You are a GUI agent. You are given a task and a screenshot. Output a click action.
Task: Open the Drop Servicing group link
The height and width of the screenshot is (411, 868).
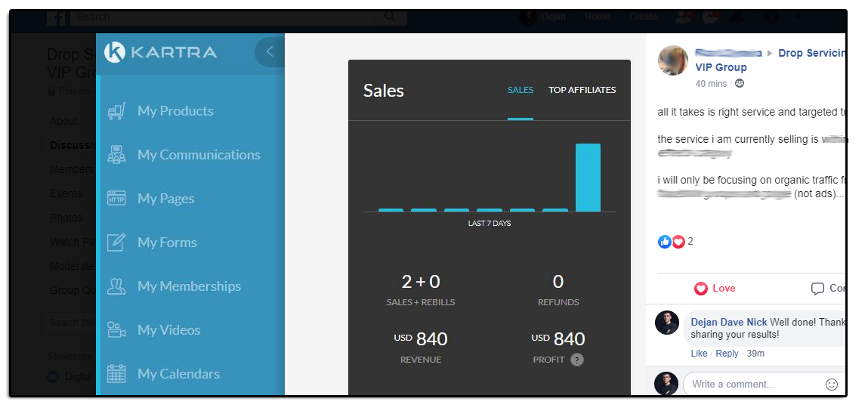811,53
